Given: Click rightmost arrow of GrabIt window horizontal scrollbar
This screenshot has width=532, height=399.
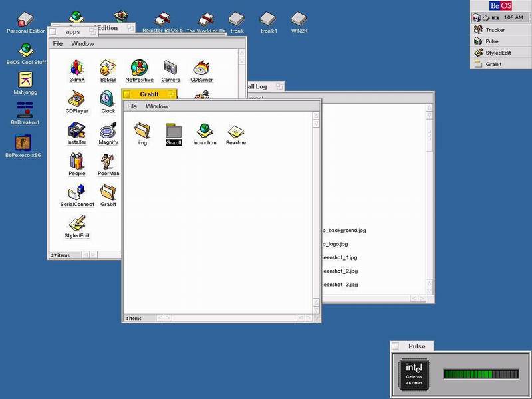Looking at the screenshot, I should (x=309, y=318).
